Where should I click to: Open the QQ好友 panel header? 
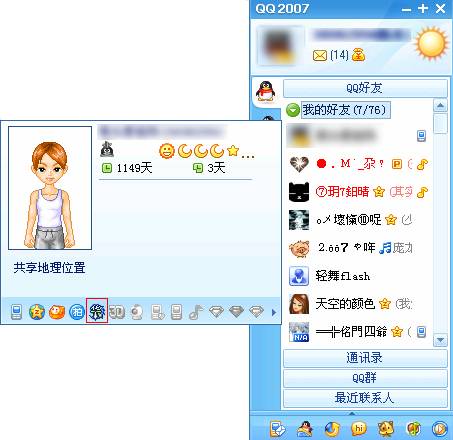[x=365, y=88]
